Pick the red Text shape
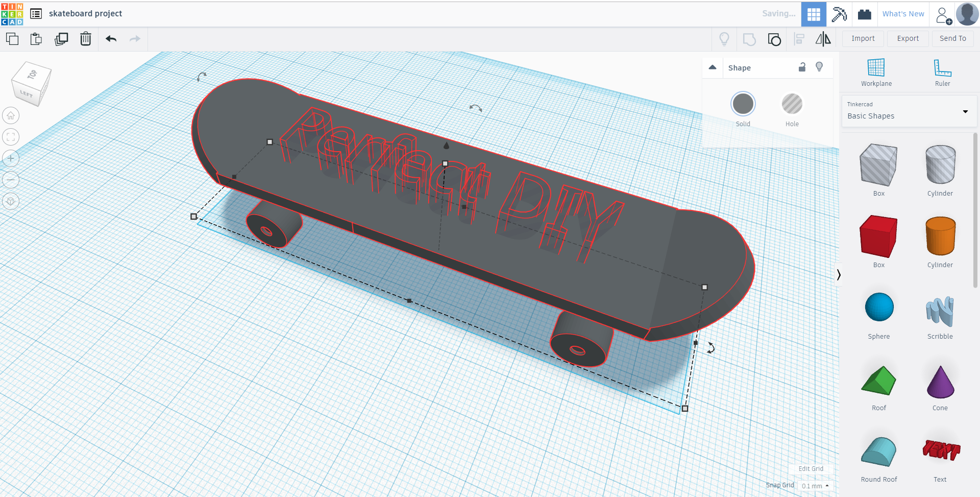The image size is (980, 497). (941, 449)
